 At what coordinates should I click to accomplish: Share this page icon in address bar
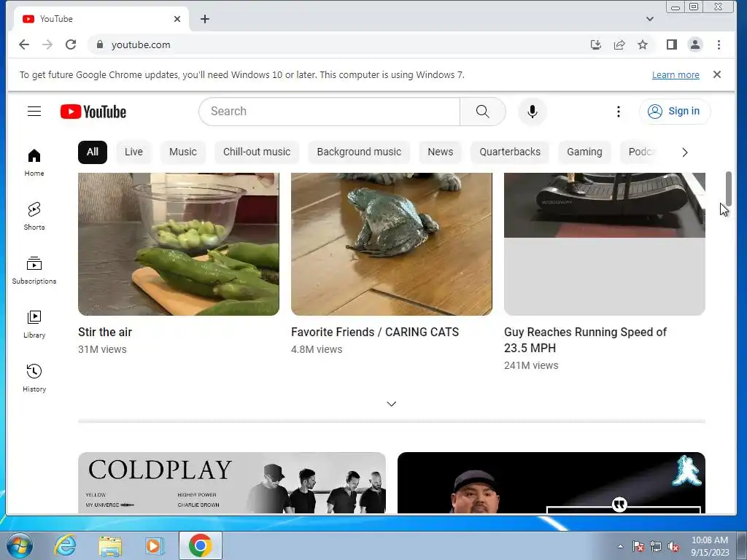coord(619,44)
